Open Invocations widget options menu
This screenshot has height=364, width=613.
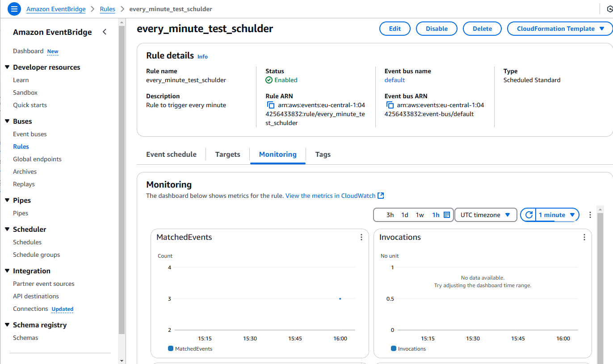(584, 237)
